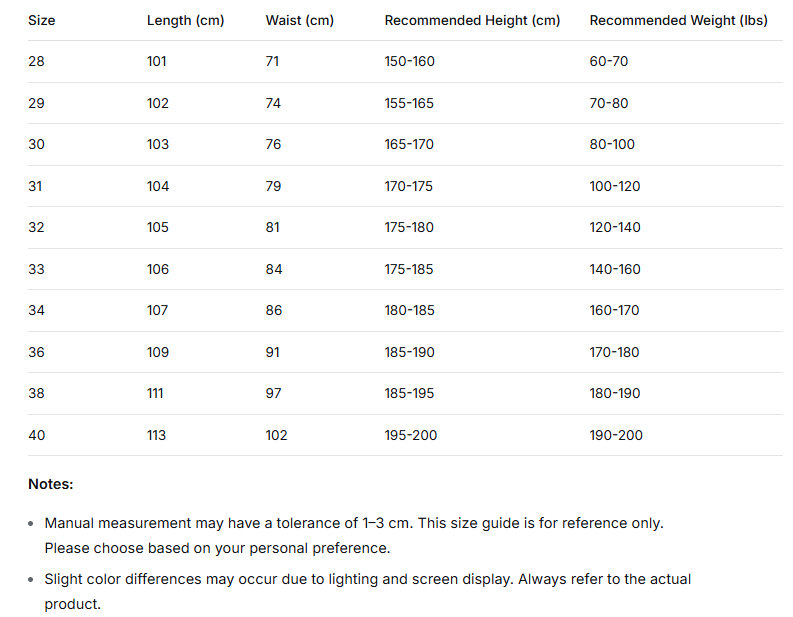Viewport: 793px width, 617px height.
Task: Click waist value 91 in size 36 row
Action: click(273, 352)
